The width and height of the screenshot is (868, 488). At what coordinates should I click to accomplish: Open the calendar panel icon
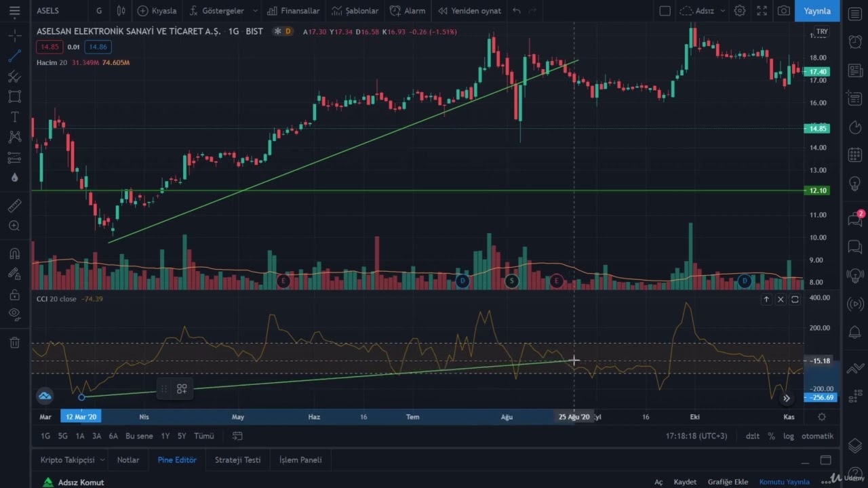tap(855, 155)
